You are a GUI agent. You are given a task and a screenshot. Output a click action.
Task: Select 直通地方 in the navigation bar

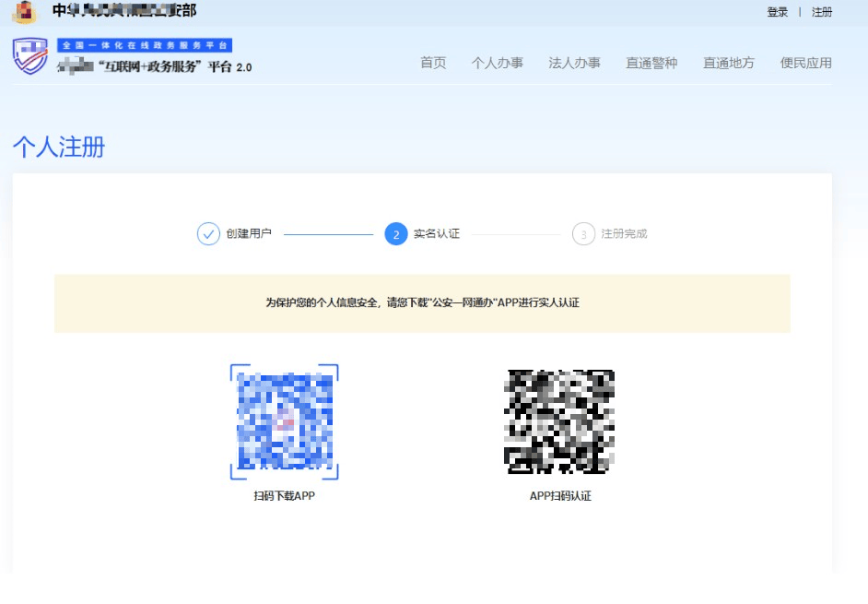[x=729, y=63]
